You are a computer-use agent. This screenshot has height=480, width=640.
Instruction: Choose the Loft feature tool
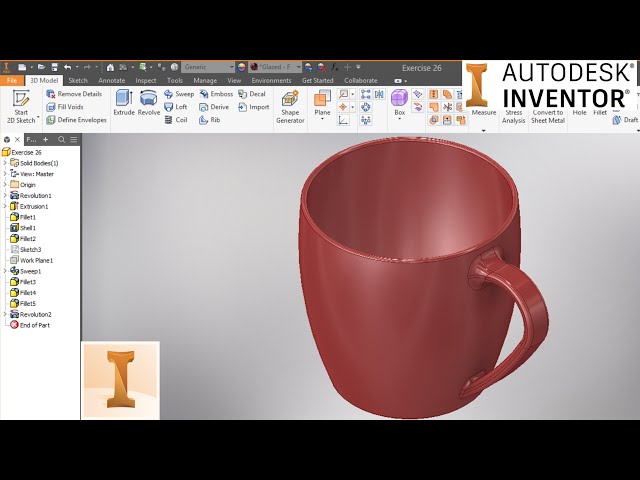tap(176, 107)
